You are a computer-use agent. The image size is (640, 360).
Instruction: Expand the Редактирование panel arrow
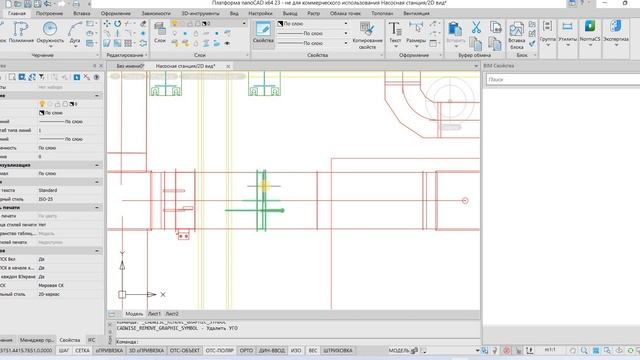point(146,55)
